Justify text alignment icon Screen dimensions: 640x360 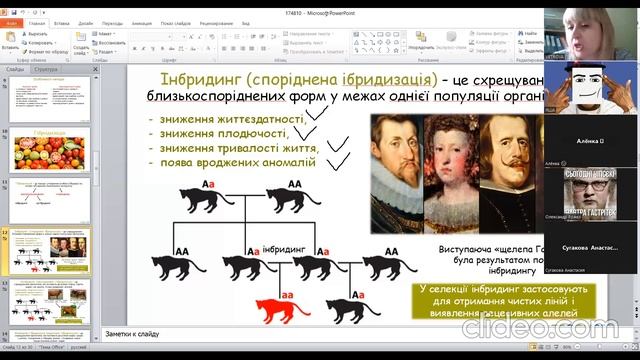point(252,49)
